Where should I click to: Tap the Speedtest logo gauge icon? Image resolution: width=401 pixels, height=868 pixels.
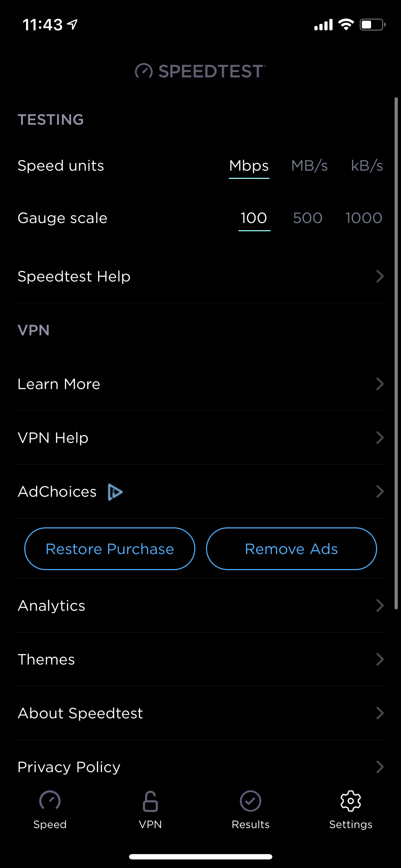(144, 71)
